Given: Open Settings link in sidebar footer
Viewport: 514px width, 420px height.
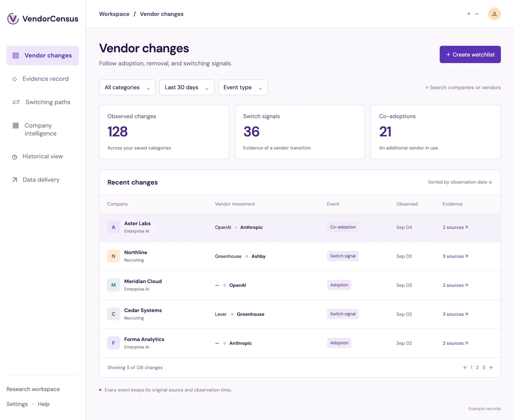Looking at the screenshot, I should pos(17,404).
